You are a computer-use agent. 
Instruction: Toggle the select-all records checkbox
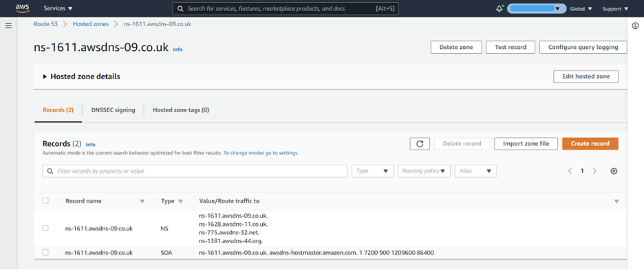click(45, 201)
